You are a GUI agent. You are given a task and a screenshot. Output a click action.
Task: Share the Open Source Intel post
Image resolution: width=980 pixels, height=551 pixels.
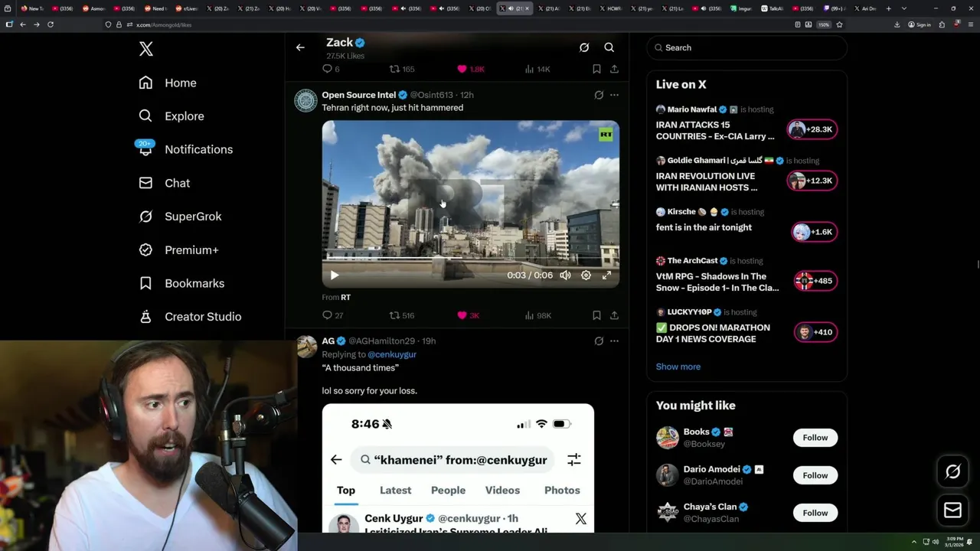(614, 315)
